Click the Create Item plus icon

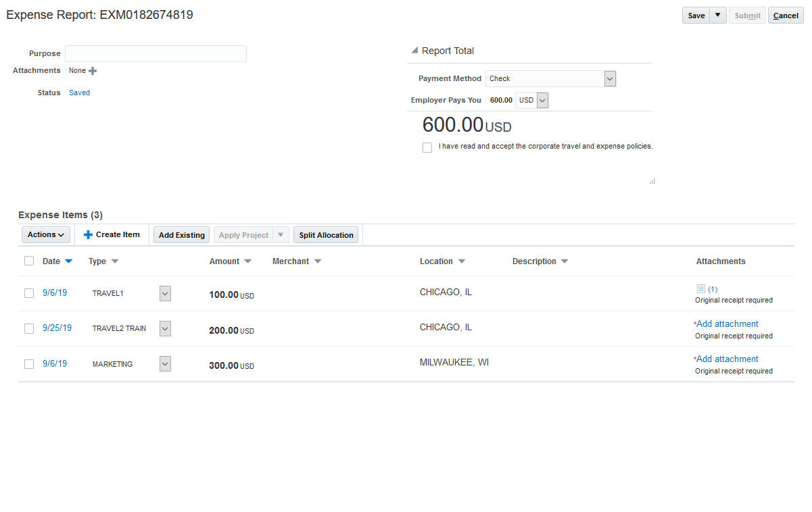click(x=88, y=234)
